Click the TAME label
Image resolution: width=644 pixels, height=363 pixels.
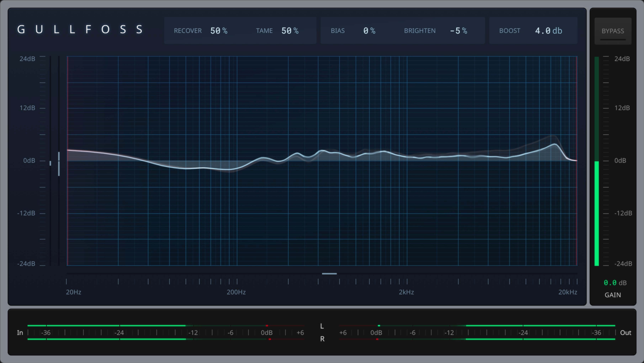(264, 31)
